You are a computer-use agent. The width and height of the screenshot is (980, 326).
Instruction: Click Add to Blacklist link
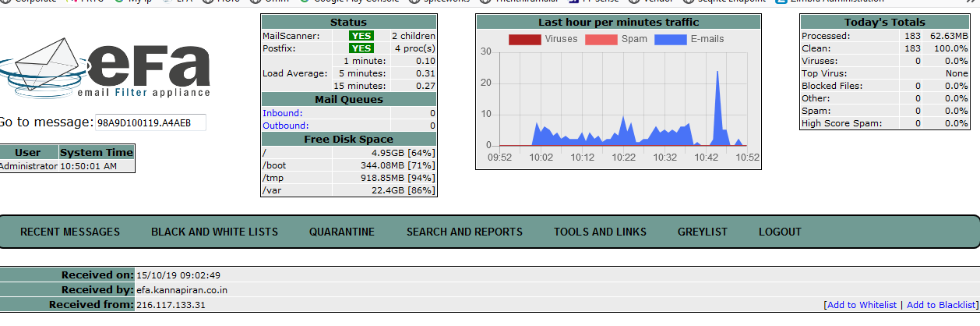(941, 305)
